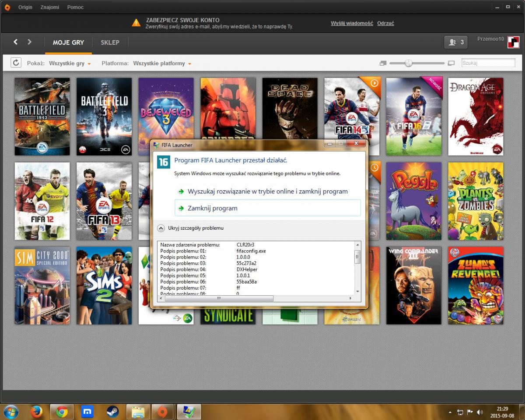Select the Dead Space game tile
The image size is (525, 420).
point(290,109)
